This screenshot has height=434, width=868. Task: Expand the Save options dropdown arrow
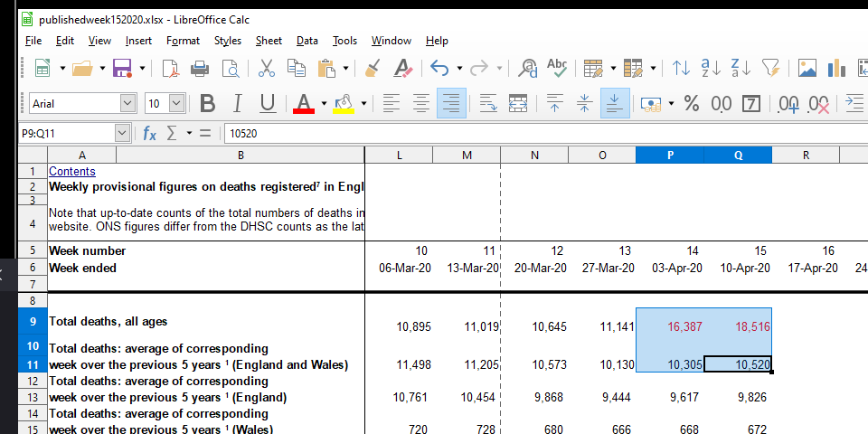pos(142,69)
